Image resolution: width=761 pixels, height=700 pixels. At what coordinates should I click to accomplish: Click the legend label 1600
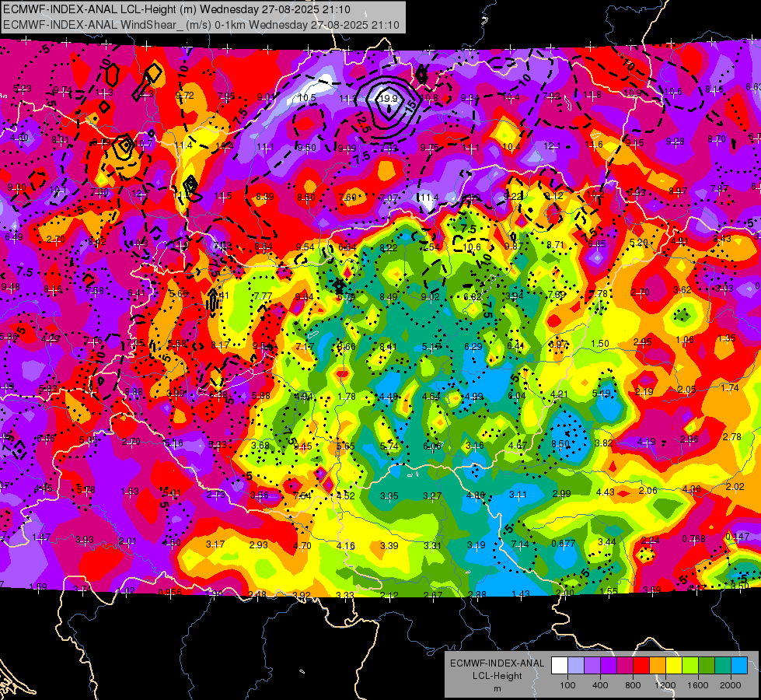click(697, 685)
